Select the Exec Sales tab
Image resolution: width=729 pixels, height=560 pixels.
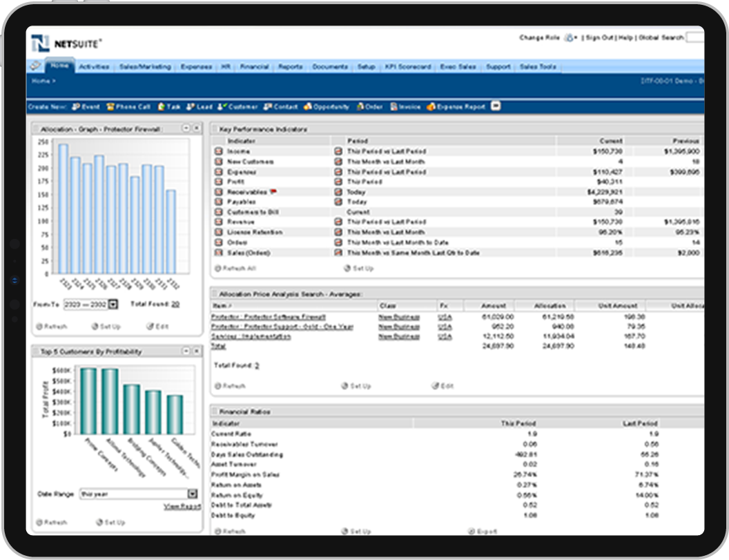pos(458,66)
